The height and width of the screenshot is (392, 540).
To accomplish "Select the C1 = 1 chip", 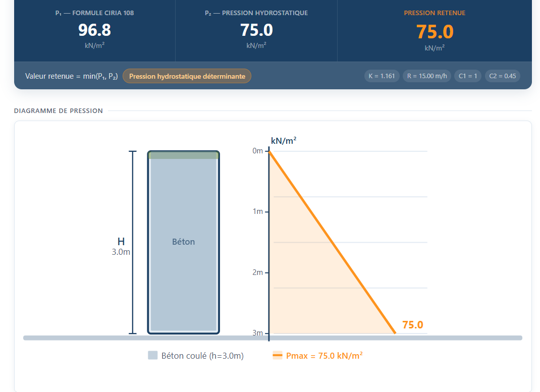I will click(468, 76).
